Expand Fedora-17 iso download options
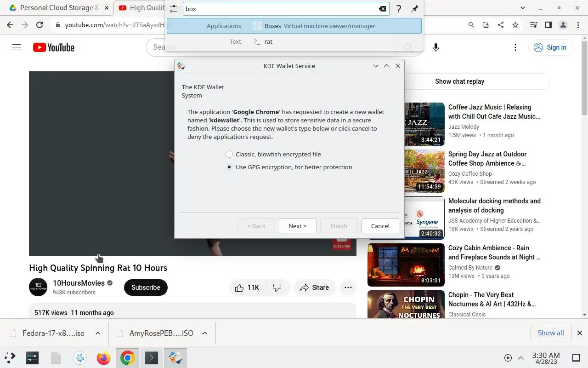588x368 pixels. click(x=97, y=333)
